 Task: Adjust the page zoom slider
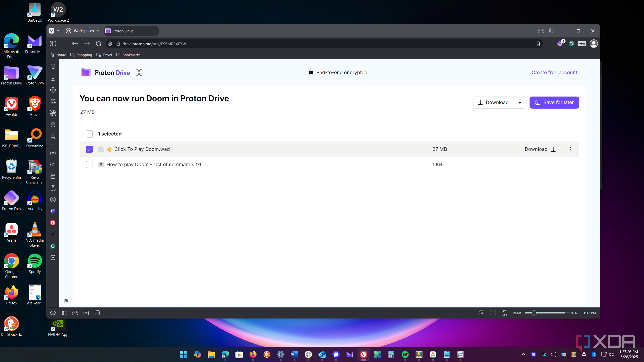(545, 313)
